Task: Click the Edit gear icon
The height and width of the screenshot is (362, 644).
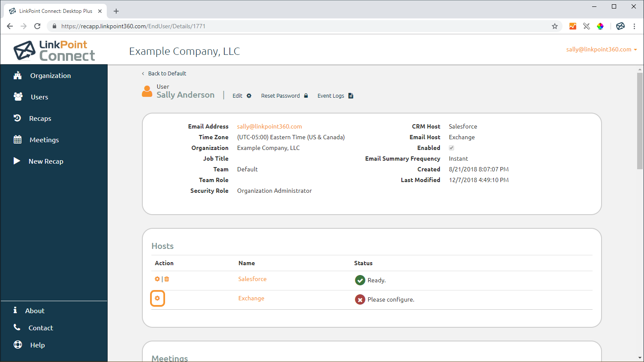Action: [249, 96]
